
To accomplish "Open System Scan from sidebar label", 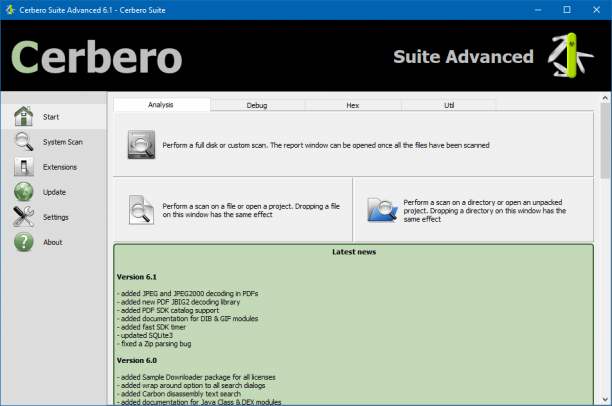I will (63, 142).
